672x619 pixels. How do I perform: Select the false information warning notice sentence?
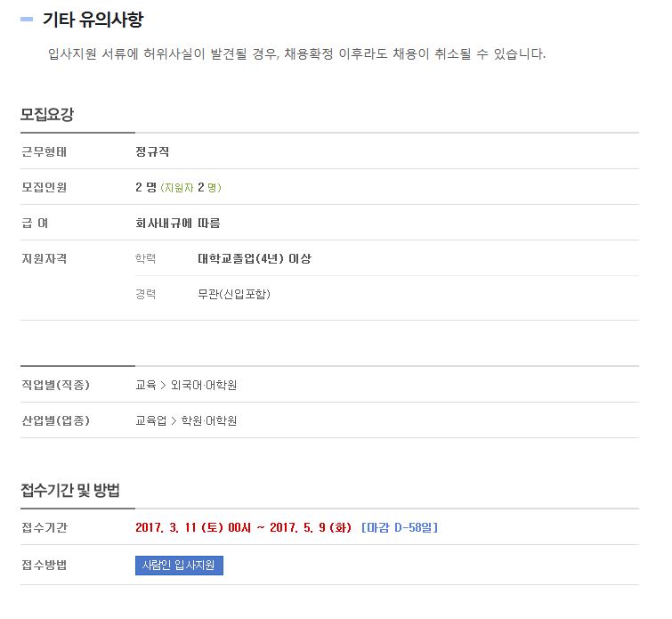296,54
